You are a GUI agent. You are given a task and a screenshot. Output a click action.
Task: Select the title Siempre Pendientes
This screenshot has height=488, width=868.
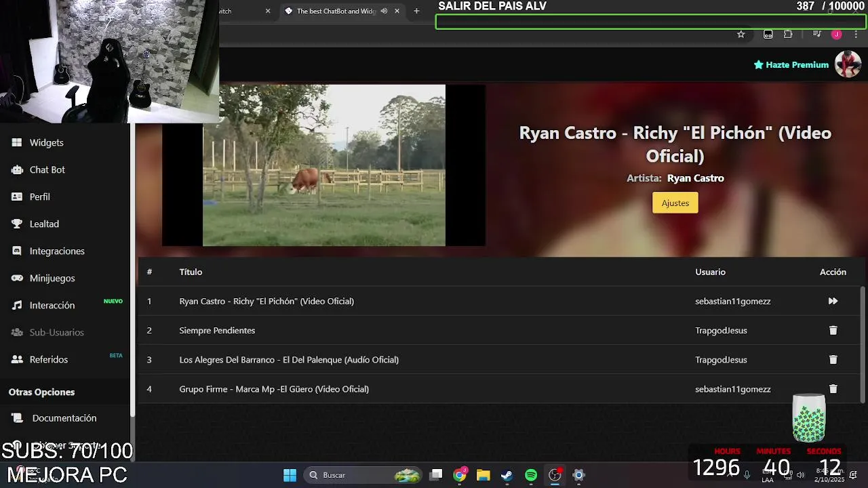tap(217, 330)
